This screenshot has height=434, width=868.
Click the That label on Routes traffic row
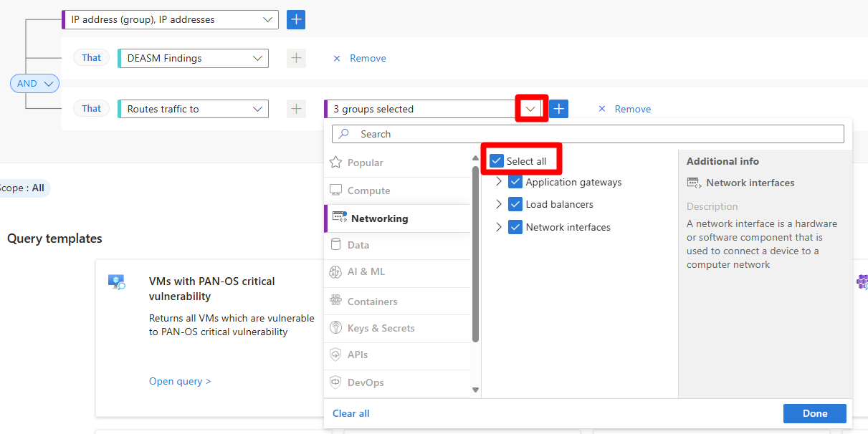point(91,109)
